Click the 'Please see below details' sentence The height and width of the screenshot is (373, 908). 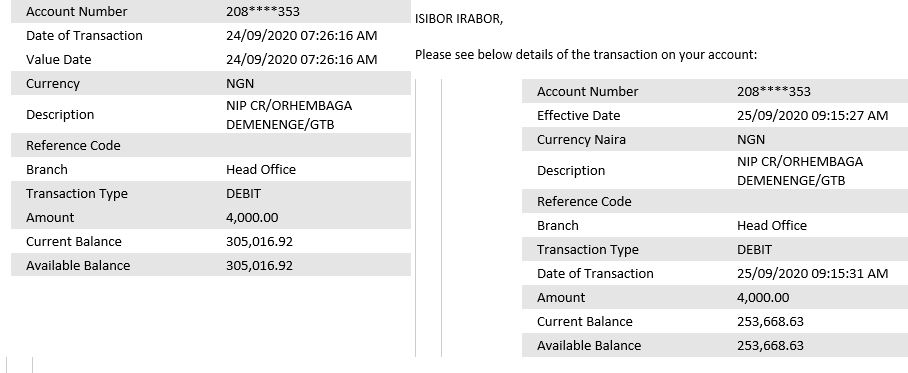(586, 55)
